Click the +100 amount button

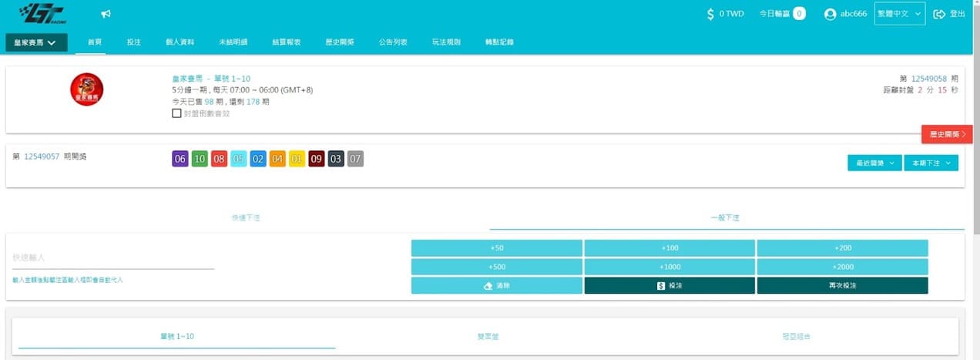tap(670, 248)
